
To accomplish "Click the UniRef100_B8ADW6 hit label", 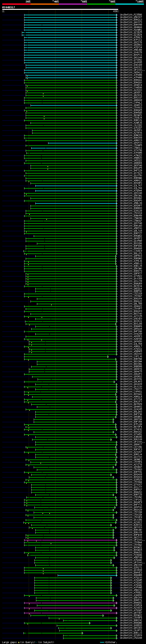I will click(131, 623).
